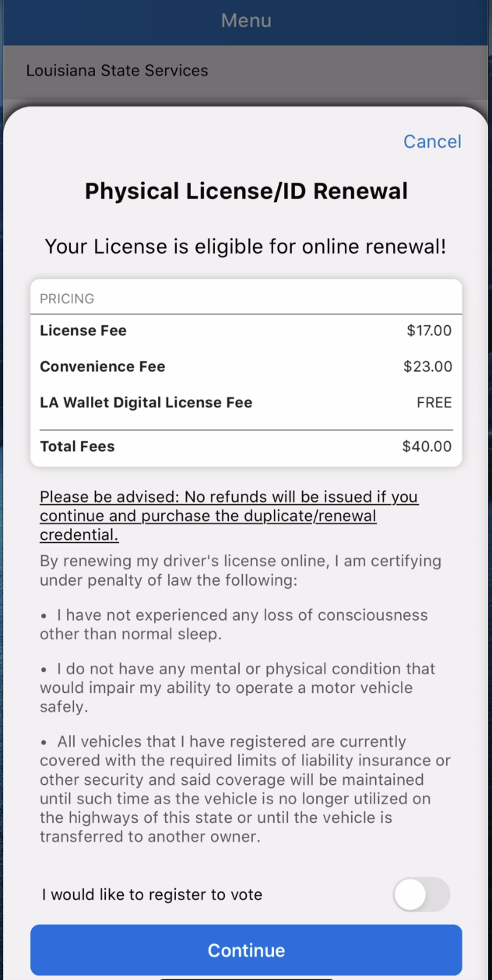Image resolution: width=492 pixels, height=980 pixels.
Task: Click the LA Wallet Digital License Fee row
Action: (x=246, y=403)
